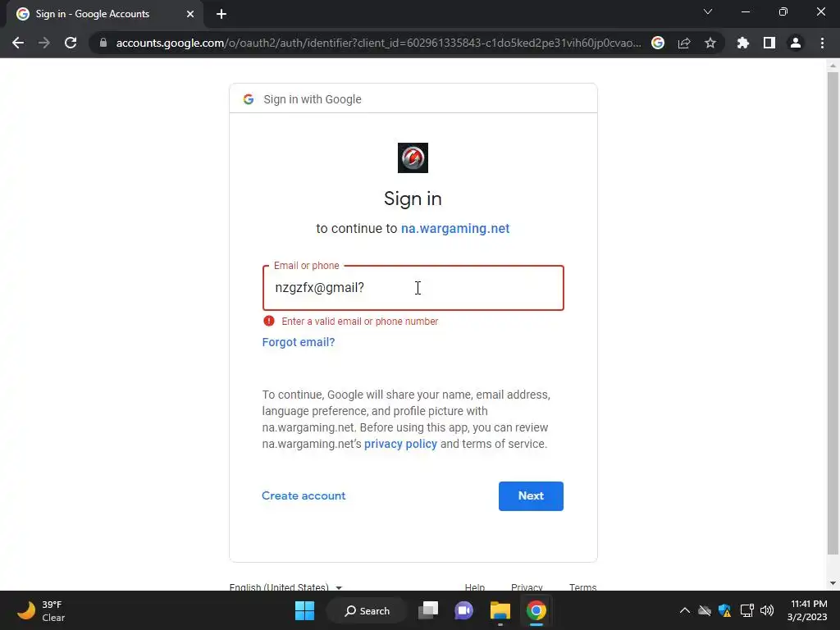The image size is (840, 630).
Task: Show hidden system tray icons chevron
Action: 685,610
